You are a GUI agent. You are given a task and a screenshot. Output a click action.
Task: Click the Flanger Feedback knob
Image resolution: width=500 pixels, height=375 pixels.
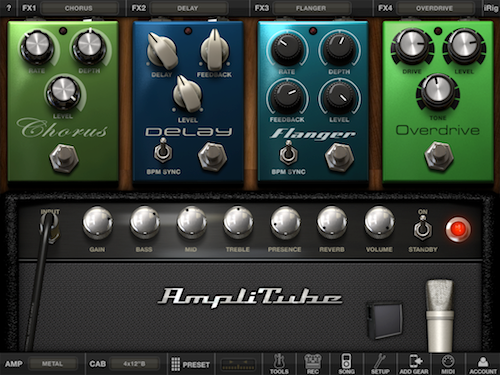point(287,97)
